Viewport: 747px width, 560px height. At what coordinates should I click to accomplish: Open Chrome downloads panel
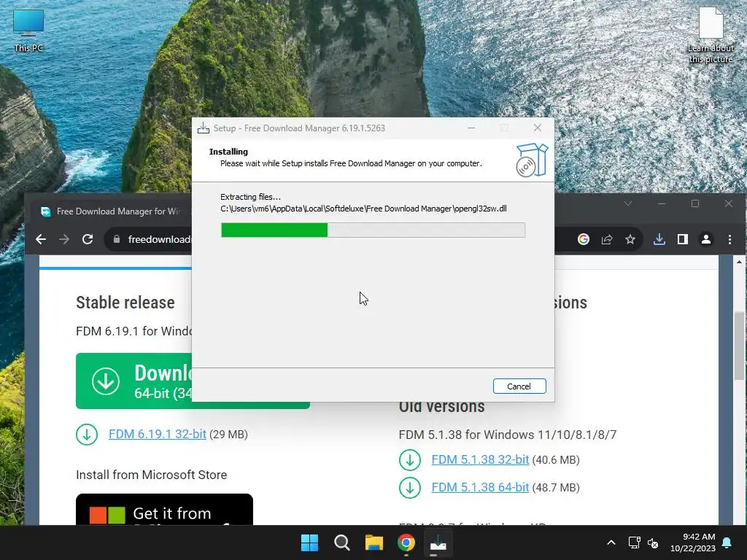(659, 239)
